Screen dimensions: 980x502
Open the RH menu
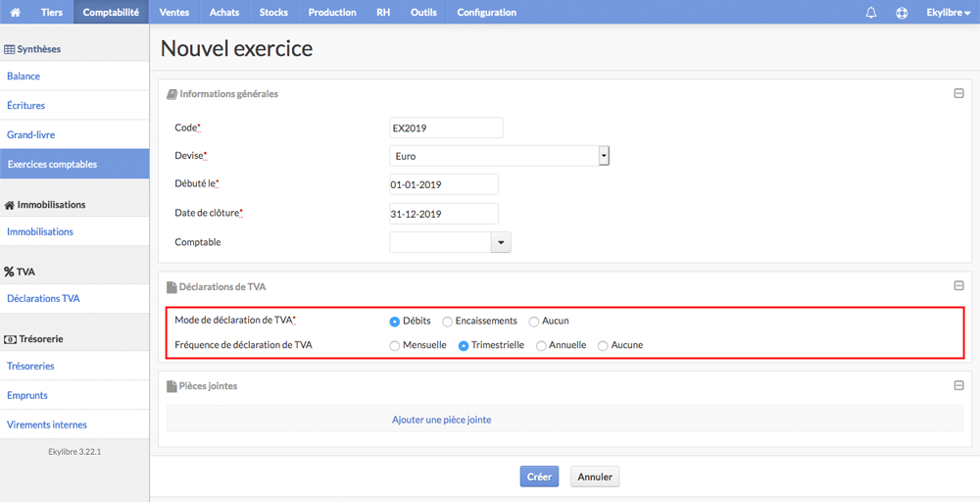(x=383, y=12)
